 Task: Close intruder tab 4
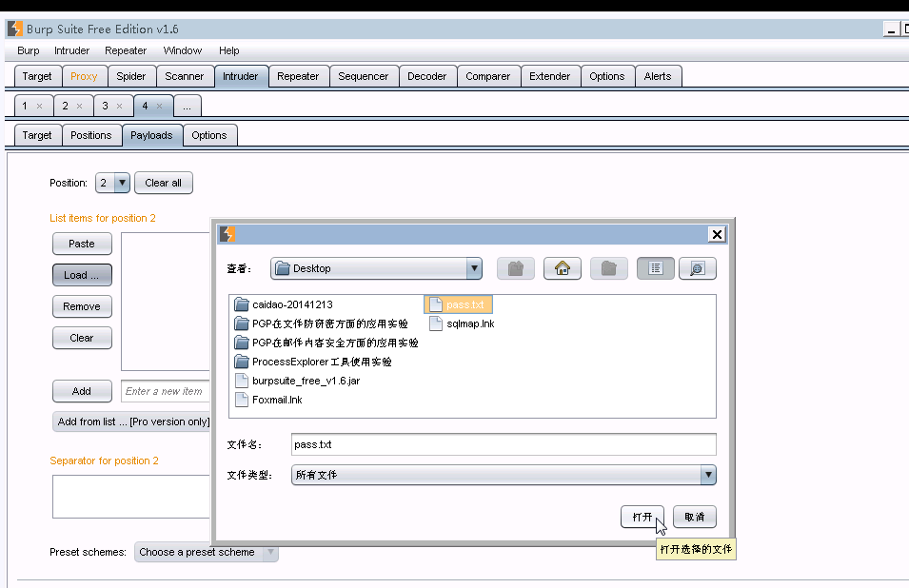(x=159, y=106)
